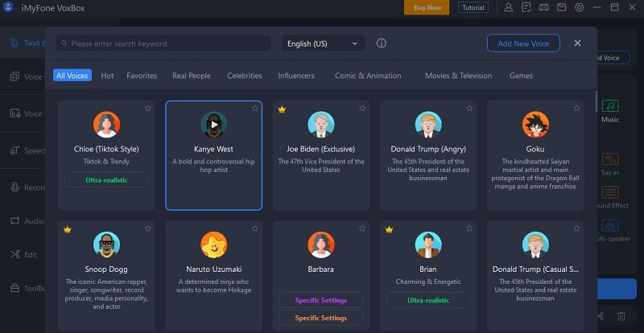Open the Tutorial button
The width and height of the screenshot is (644, 333).
(x=473, y=7)
